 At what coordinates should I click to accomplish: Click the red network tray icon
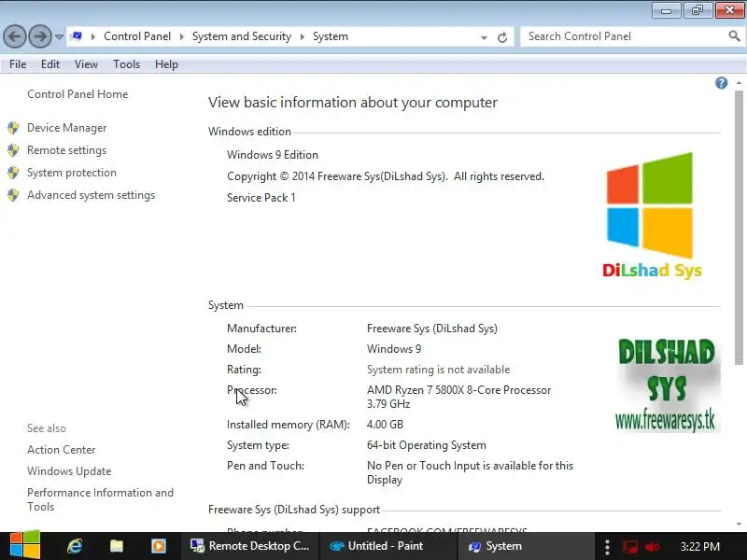click(x=629, y=546)
